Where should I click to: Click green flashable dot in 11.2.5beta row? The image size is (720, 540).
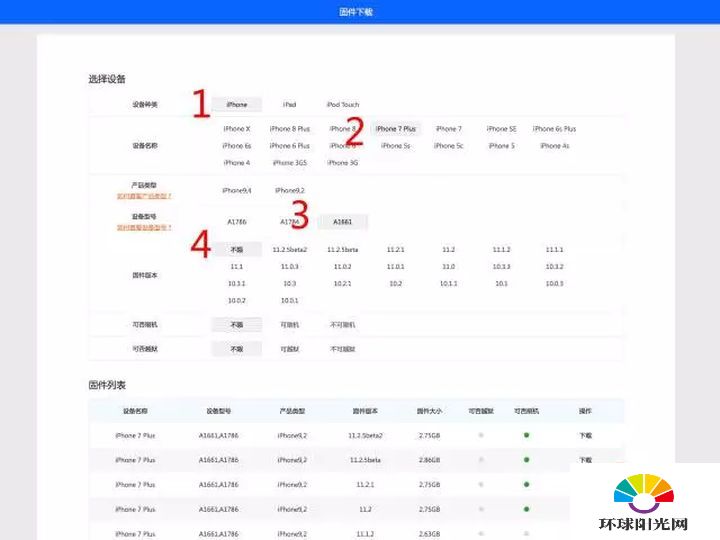(x=526, y=460)
